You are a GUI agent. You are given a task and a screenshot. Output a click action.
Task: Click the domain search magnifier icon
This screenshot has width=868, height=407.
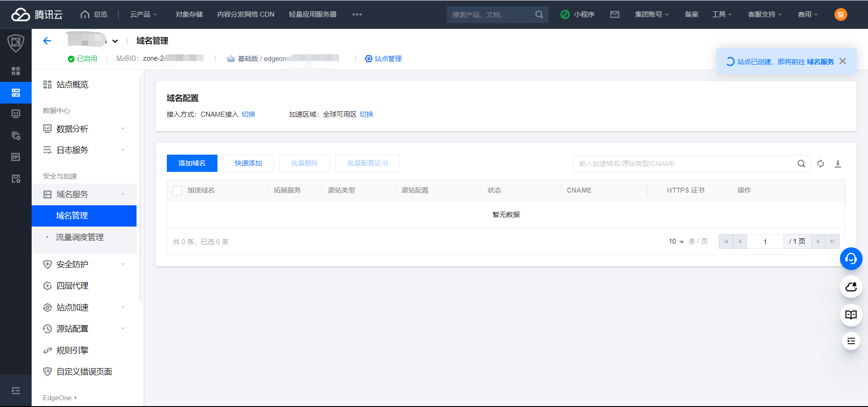pos(801,164)
